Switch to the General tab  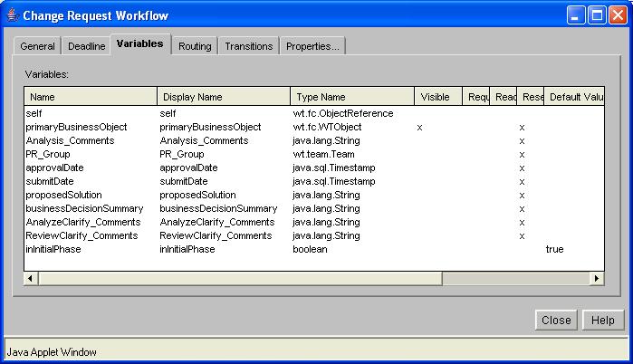point(37,46)
